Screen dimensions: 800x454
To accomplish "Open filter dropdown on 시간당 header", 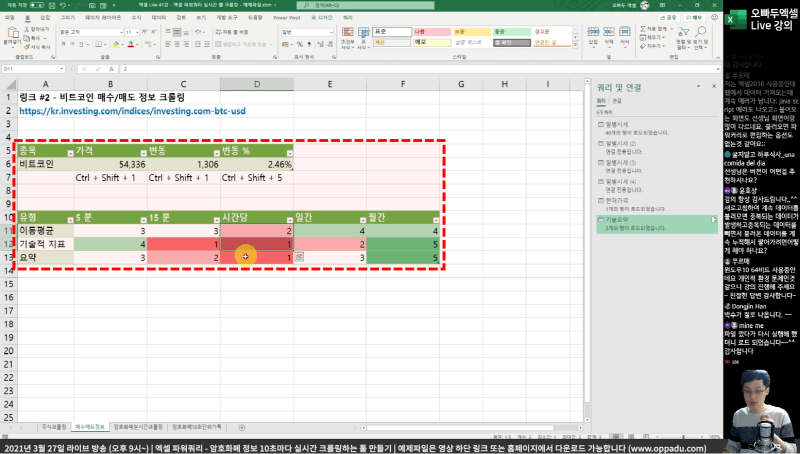I will [x=287, y=217].
